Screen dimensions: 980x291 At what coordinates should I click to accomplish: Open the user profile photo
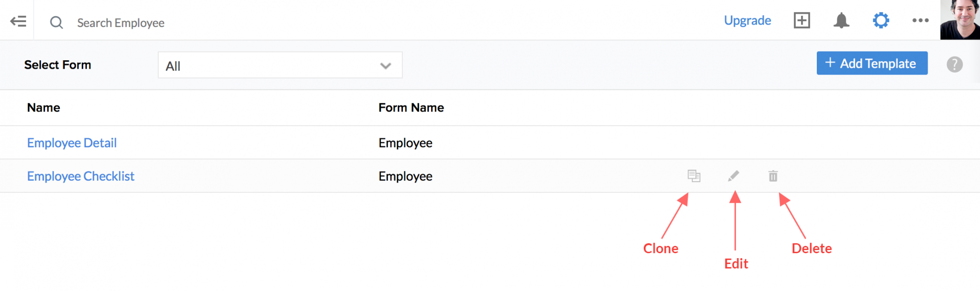coord(959,20)
